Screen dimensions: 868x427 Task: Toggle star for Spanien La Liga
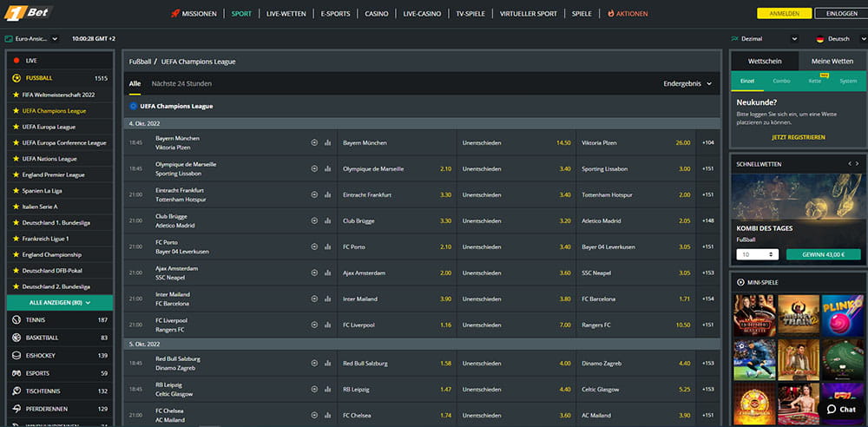[x=16, y=191]
